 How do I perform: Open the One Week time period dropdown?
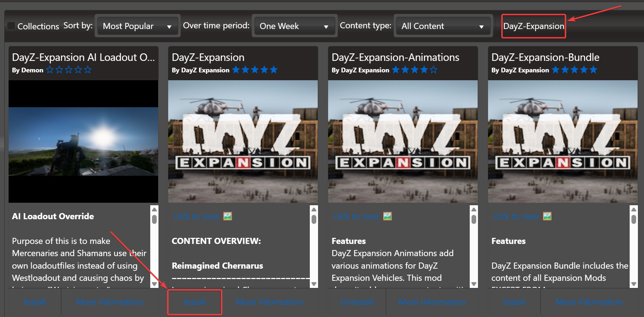(294, 26)
